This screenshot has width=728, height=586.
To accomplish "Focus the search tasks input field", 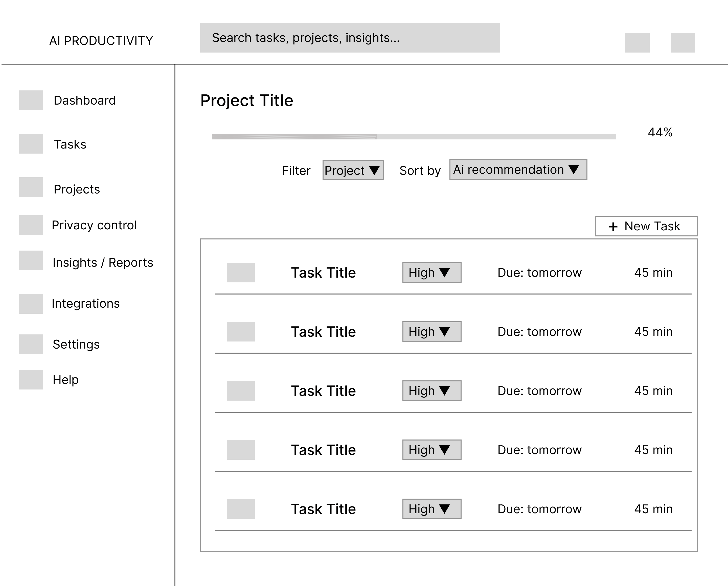I will tap(350, 38).
